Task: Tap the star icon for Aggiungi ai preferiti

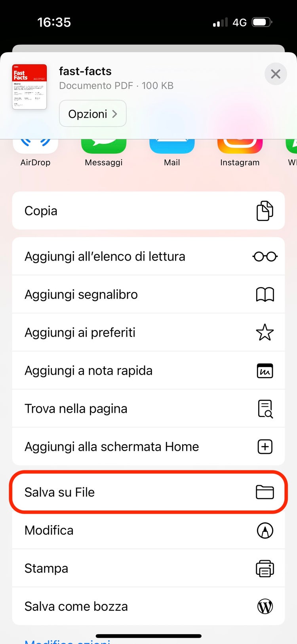Action: click(265, 332)
